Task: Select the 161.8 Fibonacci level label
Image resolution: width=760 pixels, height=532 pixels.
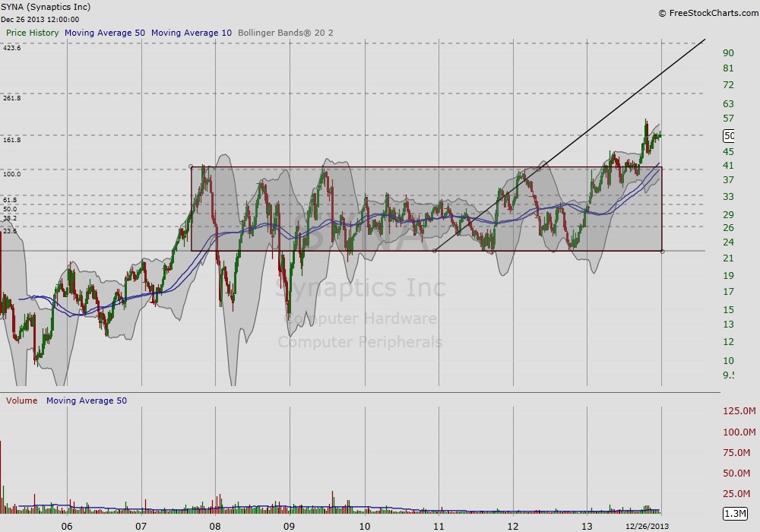Action: 12,140
